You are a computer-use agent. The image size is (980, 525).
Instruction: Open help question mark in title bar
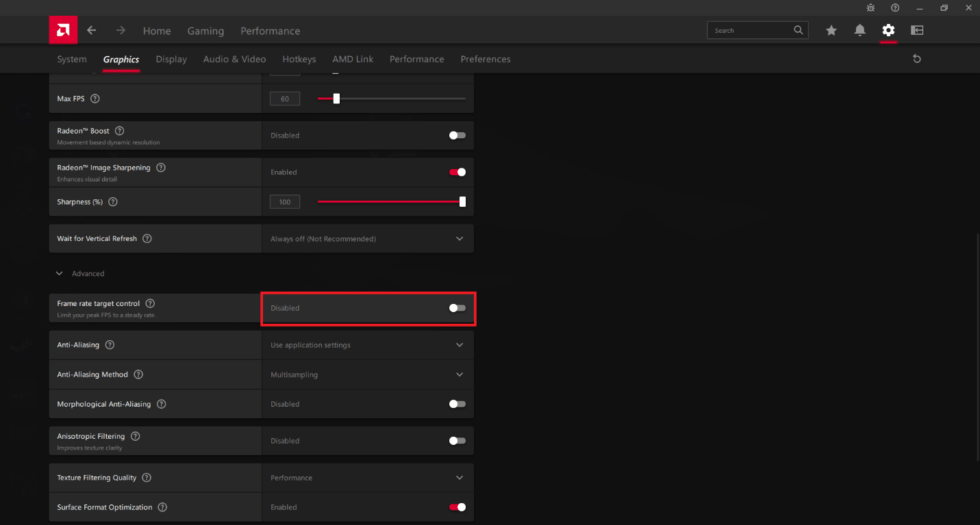895,8
